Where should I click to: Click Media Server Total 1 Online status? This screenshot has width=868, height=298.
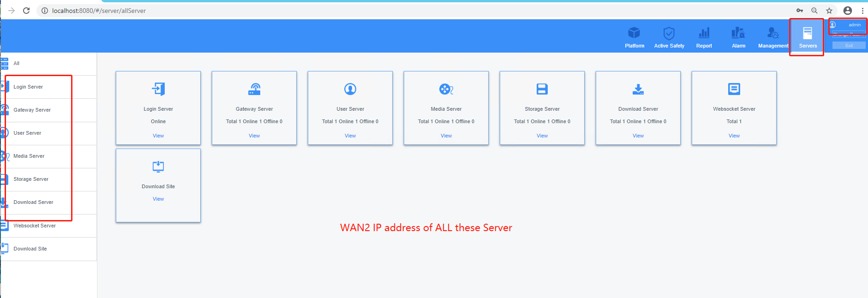[446, 121]
